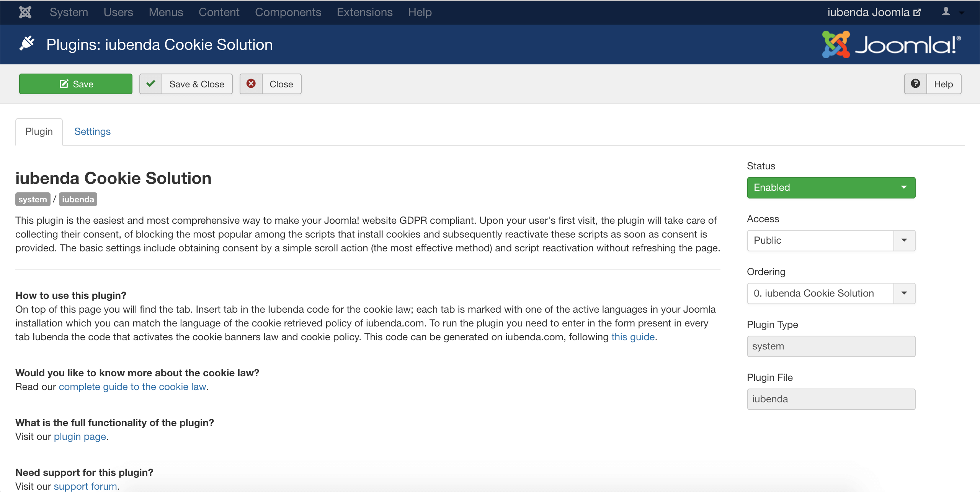The width and height of the screenshot is (980, 492).
Task: Follow the complete guide to the cookie law link
Action: (x=132, y=387)
